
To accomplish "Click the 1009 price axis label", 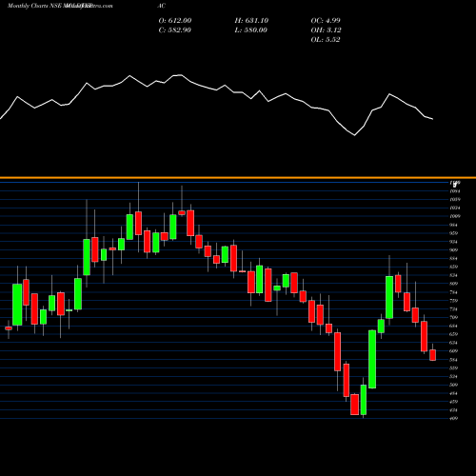I will (455, 216).
